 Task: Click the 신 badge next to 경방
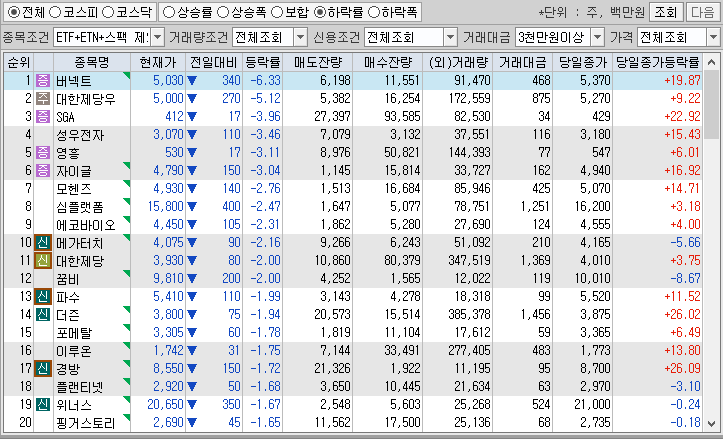[x=43, y=368]
